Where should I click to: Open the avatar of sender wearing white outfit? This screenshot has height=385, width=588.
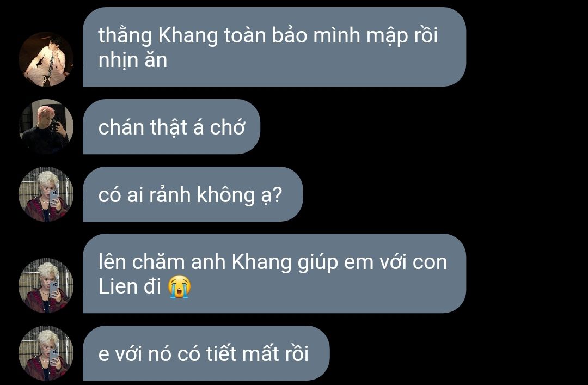click(x=46, y=59)
